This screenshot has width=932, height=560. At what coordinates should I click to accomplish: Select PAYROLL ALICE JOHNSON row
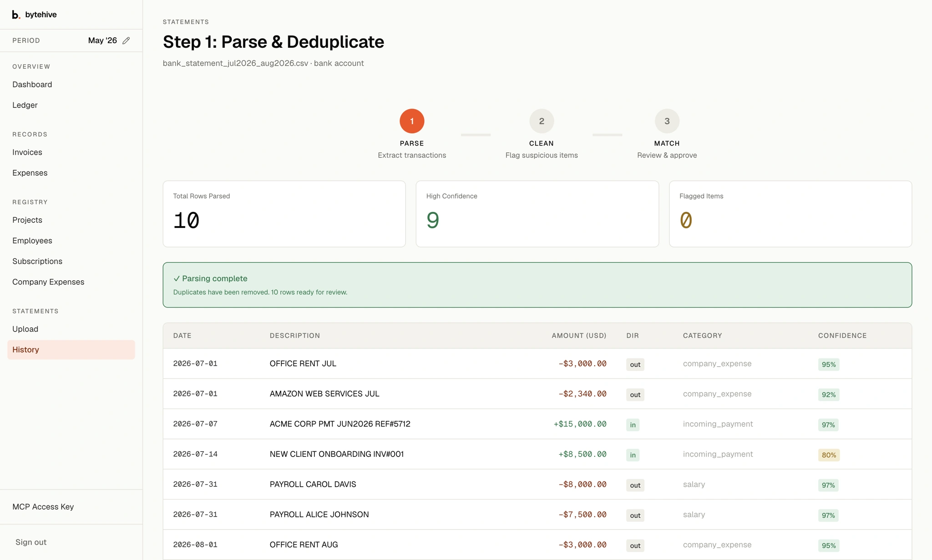click(537, 515)
